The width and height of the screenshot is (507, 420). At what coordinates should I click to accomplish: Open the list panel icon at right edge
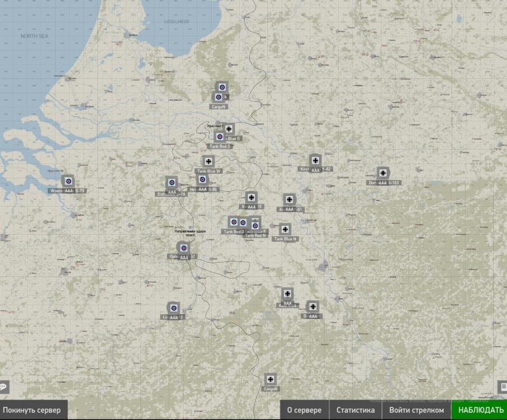(503, 386)
